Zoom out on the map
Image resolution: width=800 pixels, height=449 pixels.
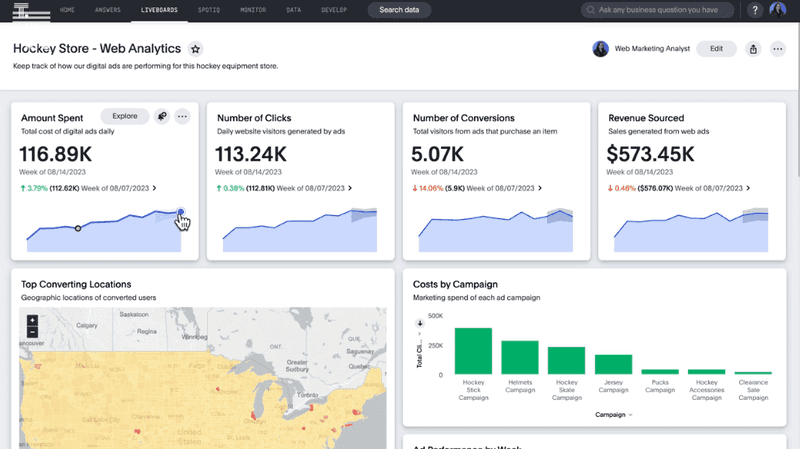pos(32,332)
